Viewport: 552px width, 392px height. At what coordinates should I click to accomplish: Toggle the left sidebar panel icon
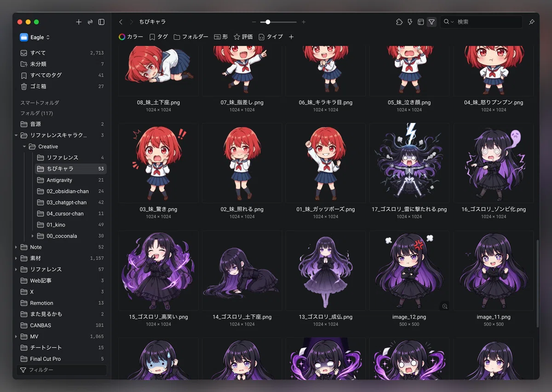pos(102,22)
